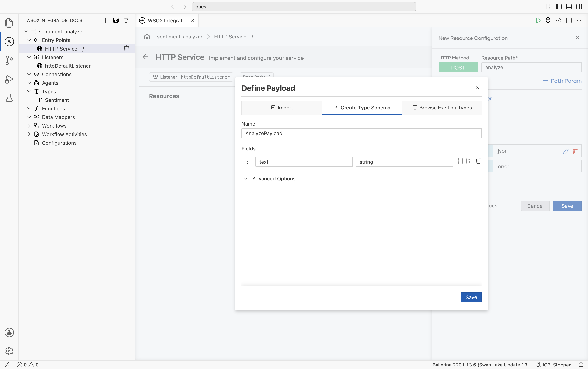The width and height of the screenshot is (588, 369).
Task: Delete HTTP Service entry with trash icon
Action: tap(126, 49)
